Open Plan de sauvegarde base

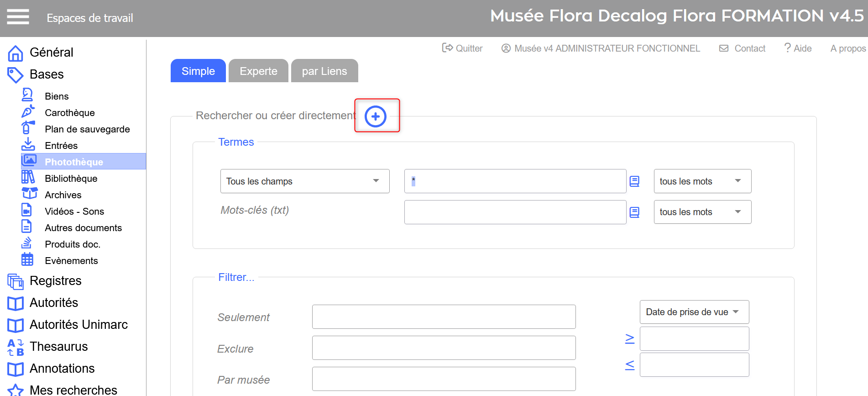click(87, 129)
